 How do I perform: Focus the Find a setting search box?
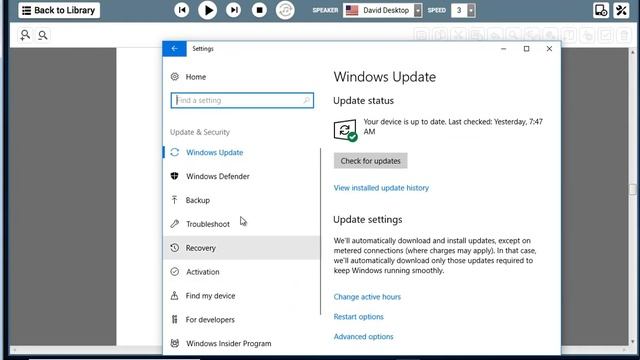[242, 100]
